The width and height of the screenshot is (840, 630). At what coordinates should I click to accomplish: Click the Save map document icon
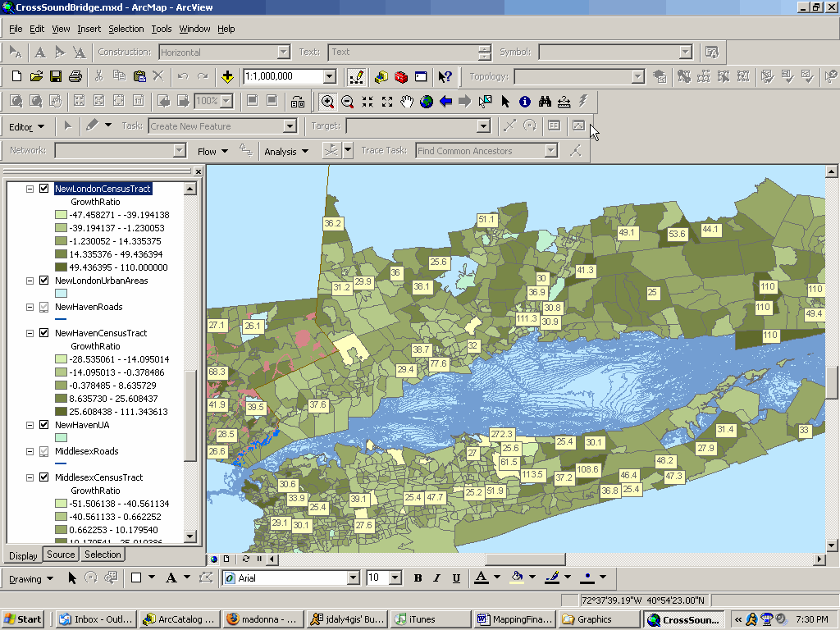tap(56, 77)
